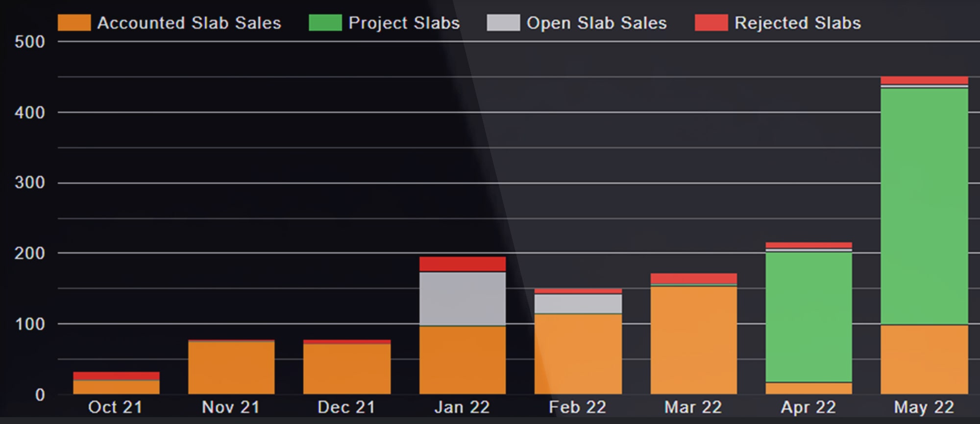Toggle the Rejected Slabs legend text
Viewport: 980px width, 424px height.
pos(797,23)
